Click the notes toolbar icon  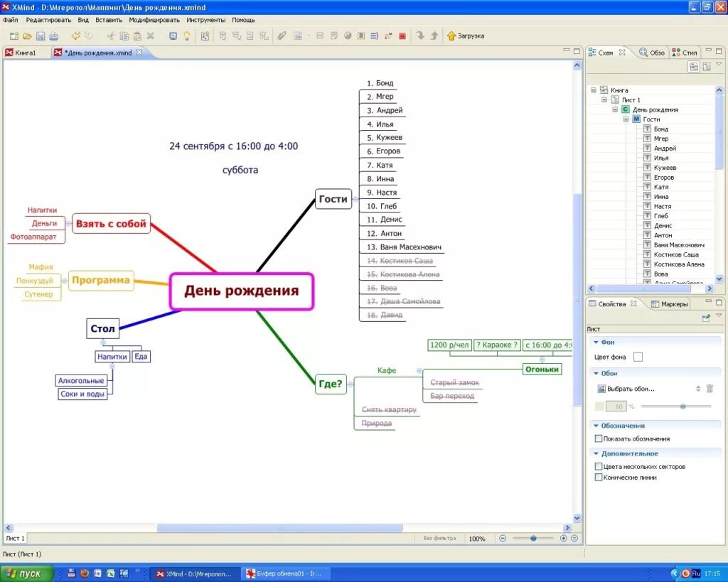334,36
